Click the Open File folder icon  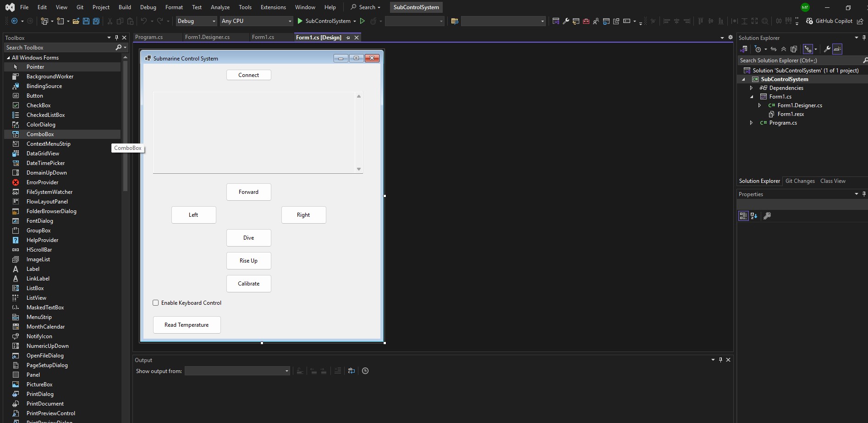tap(76, 21)
